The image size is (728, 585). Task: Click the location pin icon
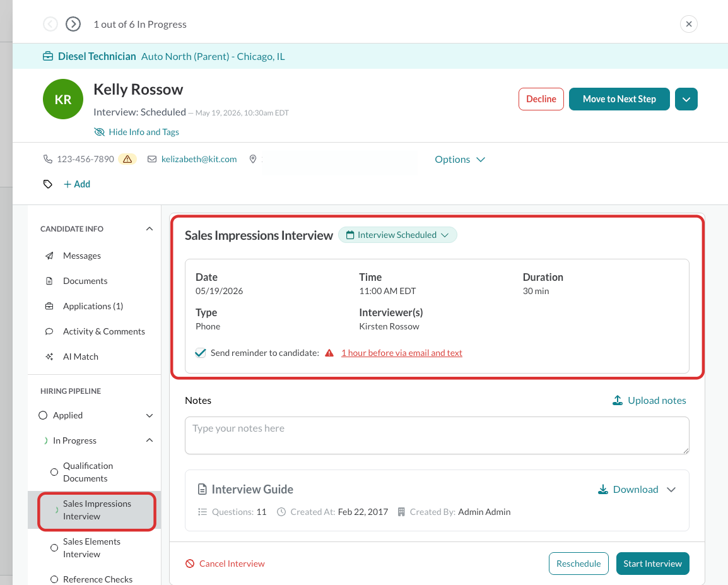coord(253,159)
